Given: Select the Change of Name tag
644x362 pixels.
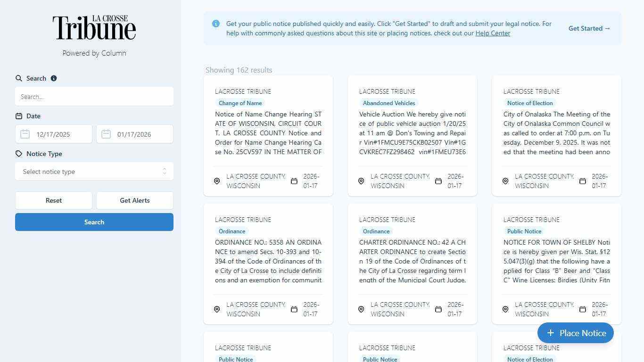Looking at the screenshot, I should [240, 103].
